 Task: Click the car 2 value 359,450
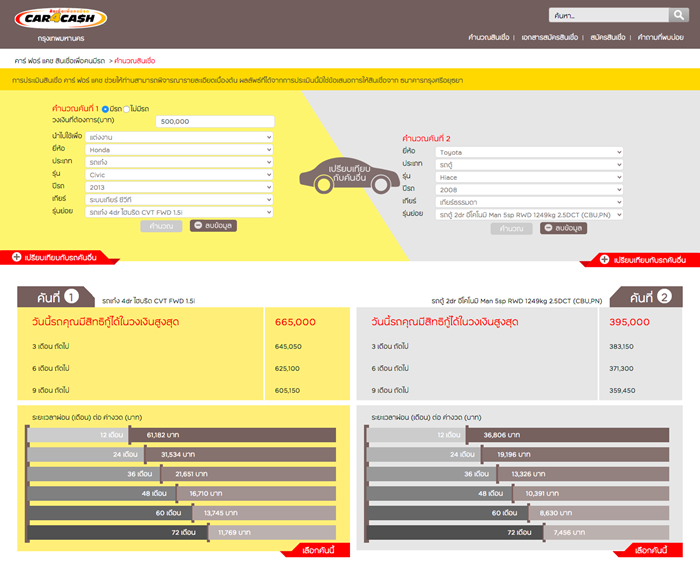click(x=622, y=391)
